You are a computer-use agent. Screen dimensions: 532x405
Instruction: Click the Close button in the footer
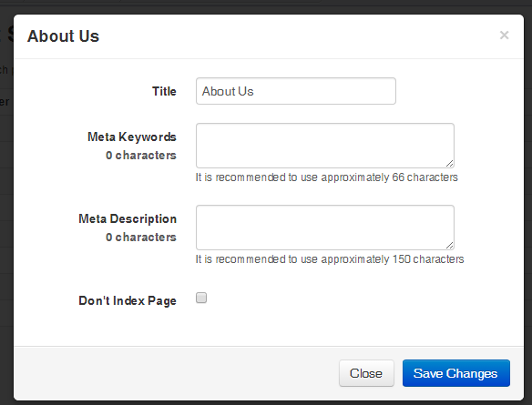pyautogui.click(x=366, y=373)
